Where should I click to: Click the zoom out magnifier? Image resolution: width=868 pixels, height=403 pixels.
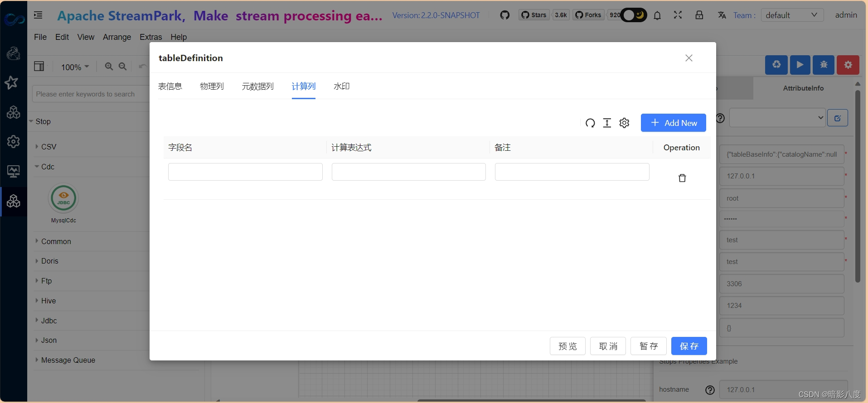pyautogui.click(x=122, y=67)
